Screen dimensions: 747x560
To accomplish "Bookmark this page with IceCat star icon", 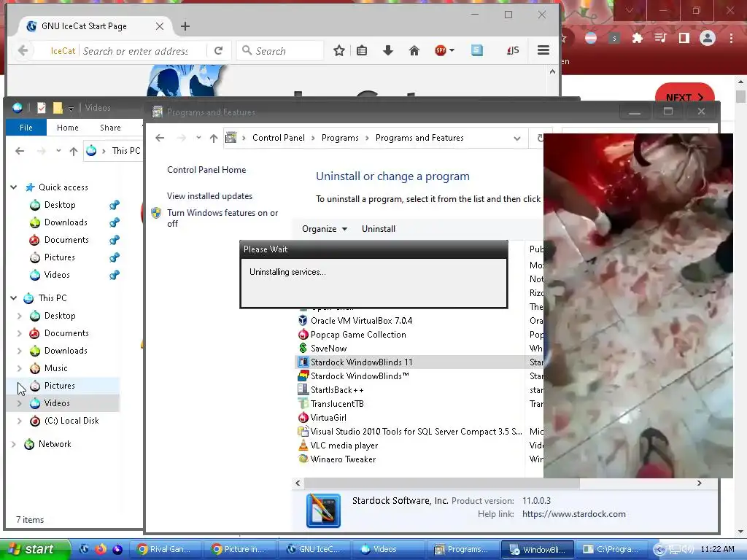I will click(338, 50).
